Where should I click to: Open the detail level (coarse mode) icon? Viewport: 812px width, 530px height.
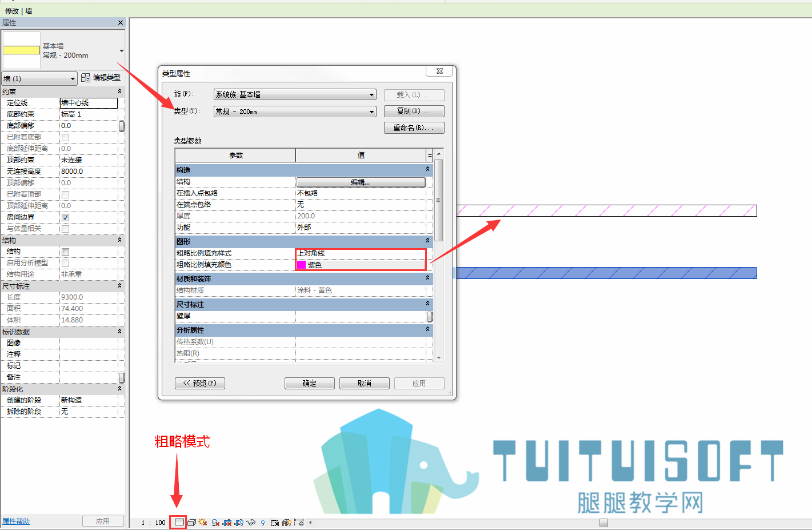coord(179,522)
